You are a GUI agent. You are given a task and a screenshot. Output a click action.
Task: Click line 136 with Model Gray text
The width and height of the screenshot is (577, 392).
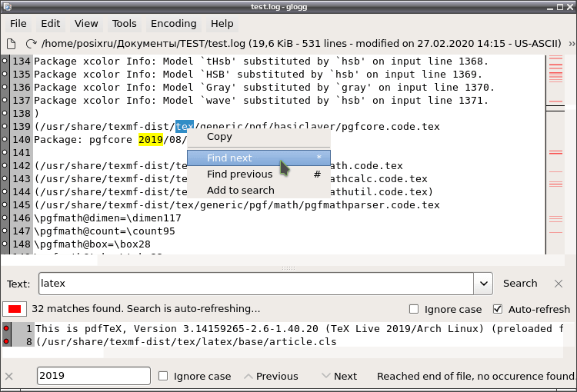click(264, 87)
